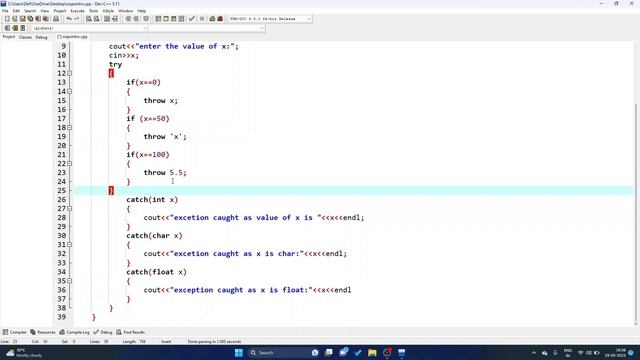Click the Save file toolbar icon

22,19
